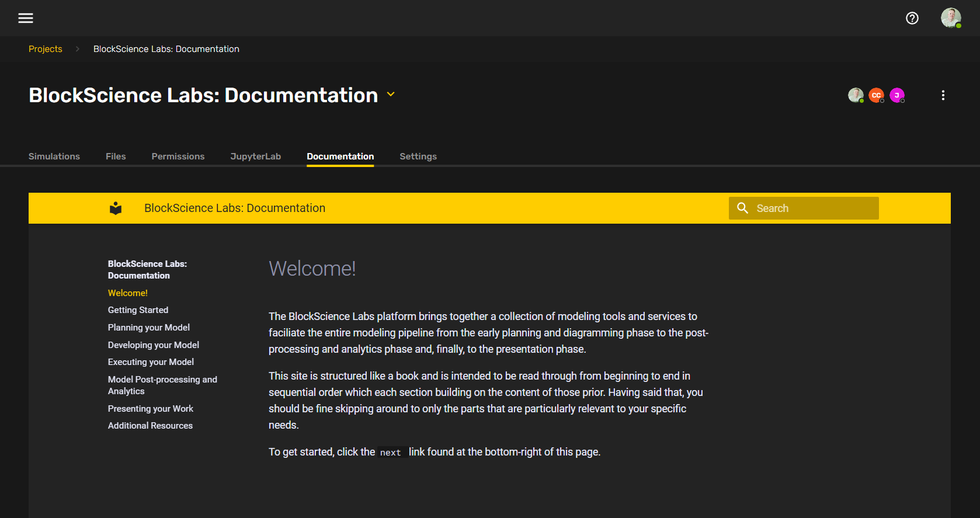Switch to the Files tab
The image size is (980, 518).
[116, 157]
